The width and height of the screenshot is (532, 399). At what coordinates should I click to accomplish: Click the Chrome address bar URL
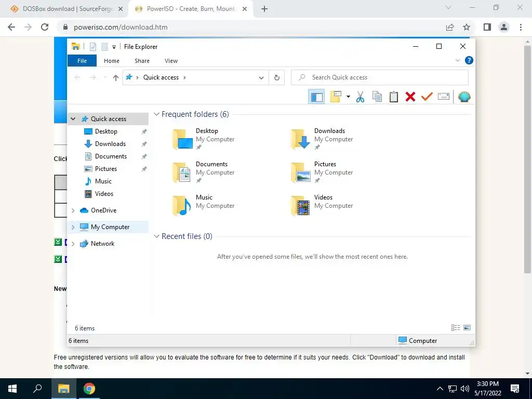point(121,27)
